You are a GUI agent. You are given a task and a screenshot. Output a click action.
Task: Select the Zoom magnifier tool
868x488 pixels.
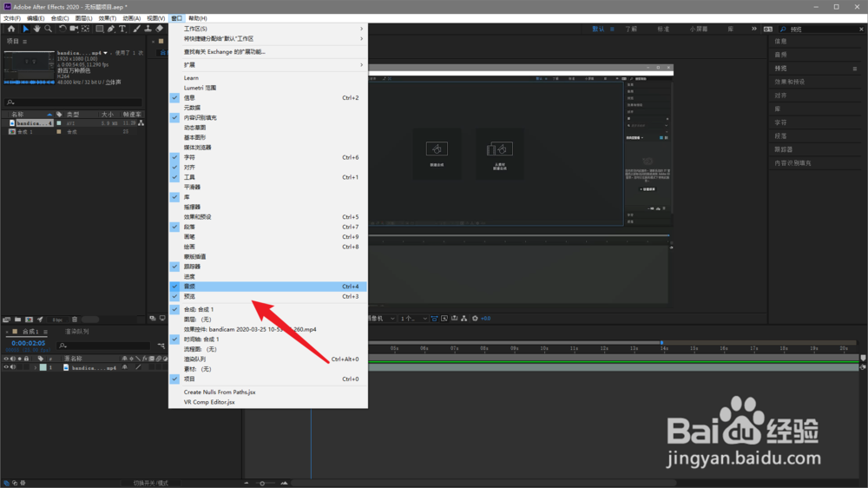click(49, 29)
